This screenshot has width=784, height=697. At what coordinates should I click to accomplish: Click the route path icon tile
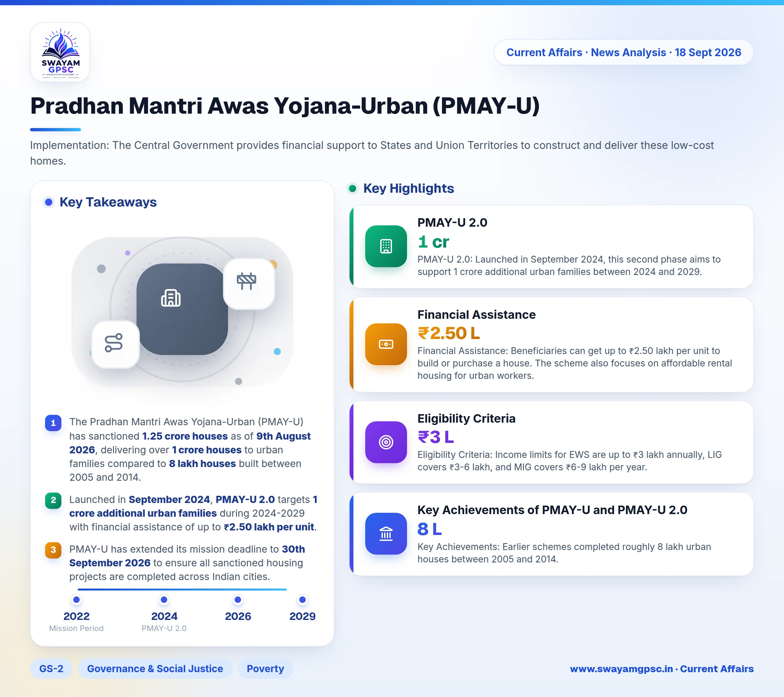(x=115, y=344)
